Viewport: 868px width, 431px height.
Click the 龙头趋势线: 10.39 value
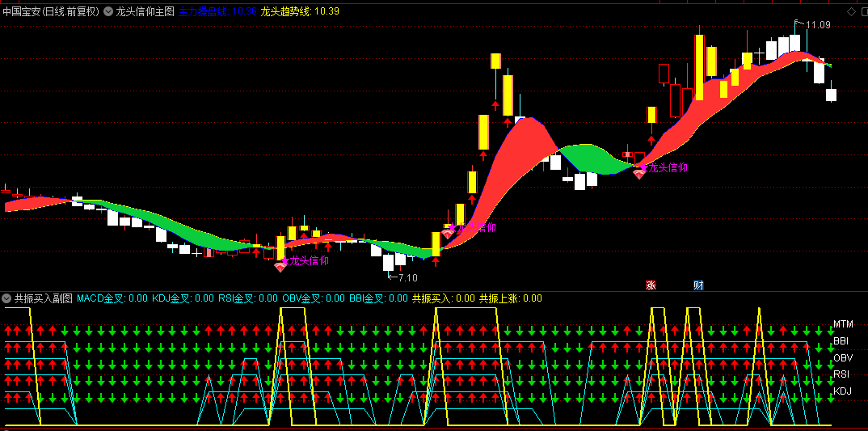pos(300,11)
